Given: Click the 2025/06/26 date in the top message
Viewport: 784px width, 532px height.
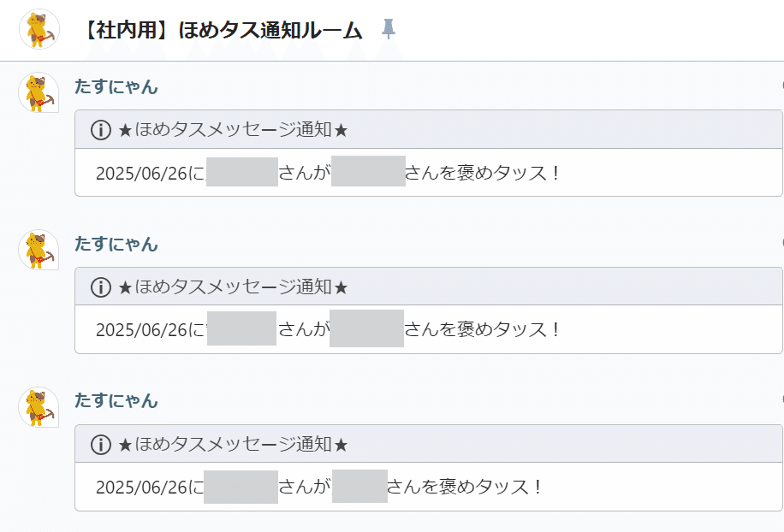Looking at the screenshot, I should click(141, 173).
